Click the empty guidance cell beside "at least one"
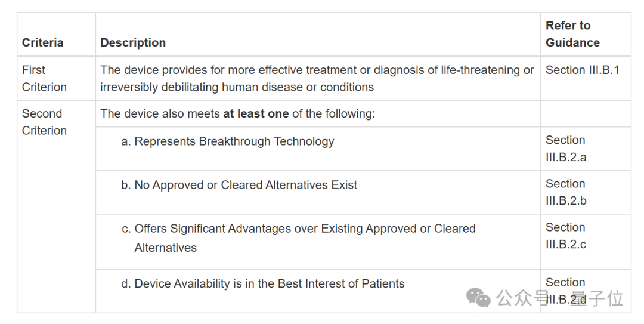 (x=585, y=113)
